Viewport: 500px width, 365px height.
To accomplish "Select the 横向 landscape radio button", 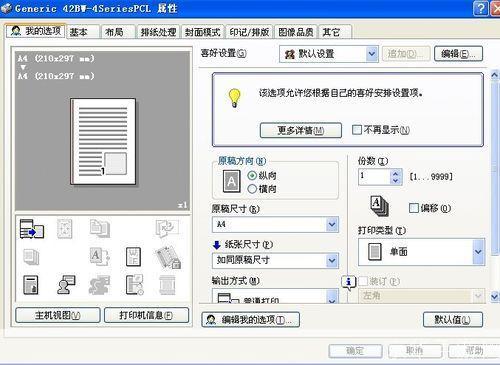I will (x=252, y=189).
